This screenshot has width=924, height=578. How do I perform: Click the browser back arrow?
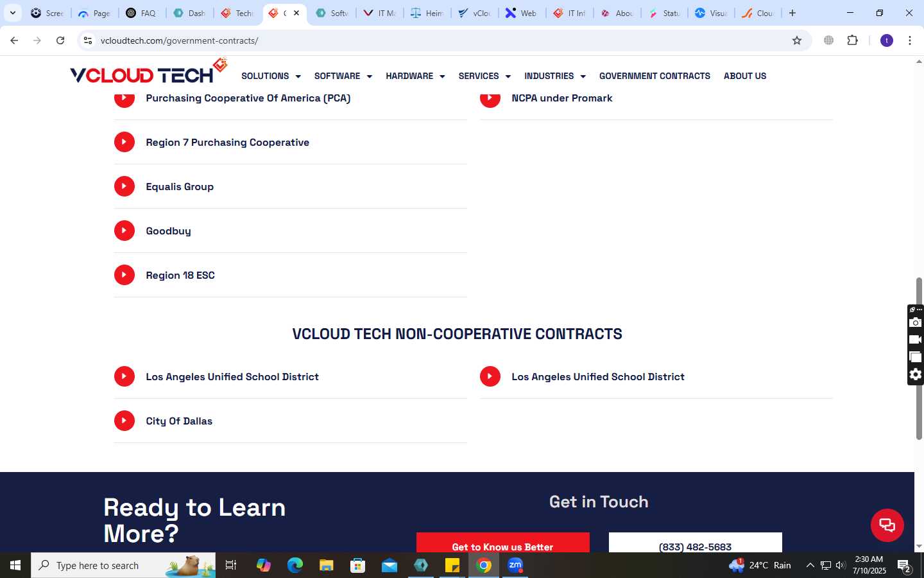click(x=14, y=40)
